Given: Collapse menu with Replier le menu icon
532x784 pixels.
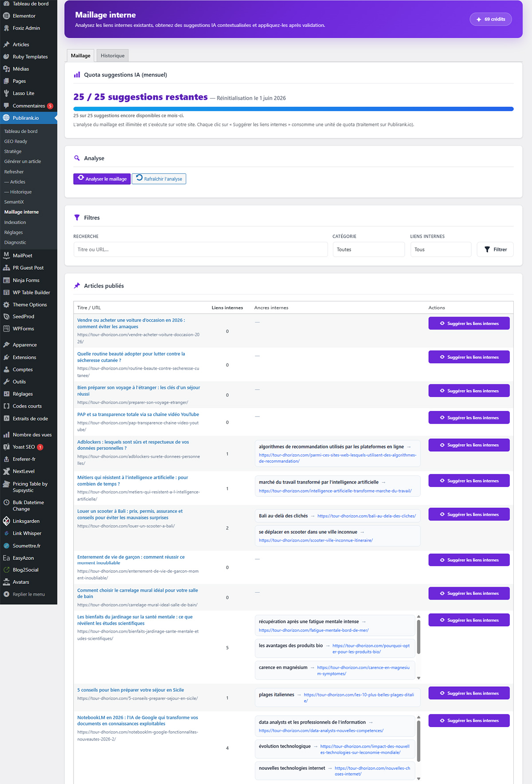Looking at the screenshot, I should point(6,594).
